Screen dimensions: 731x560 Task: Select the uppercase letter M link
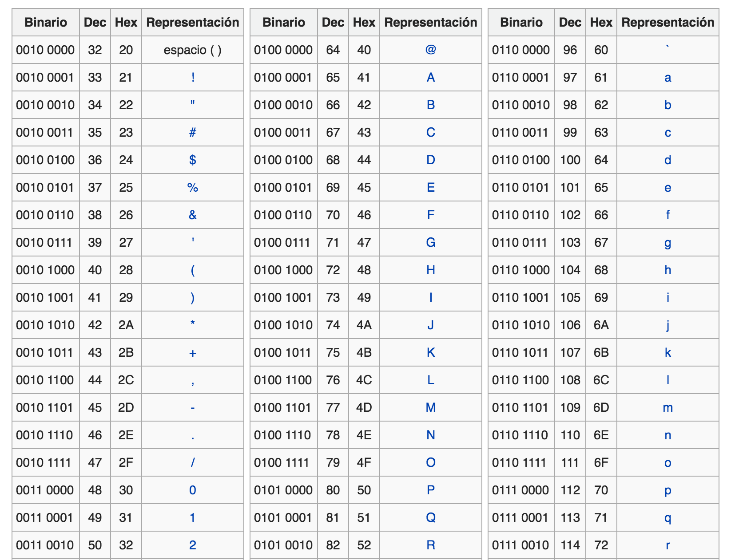tap(430, 407)
